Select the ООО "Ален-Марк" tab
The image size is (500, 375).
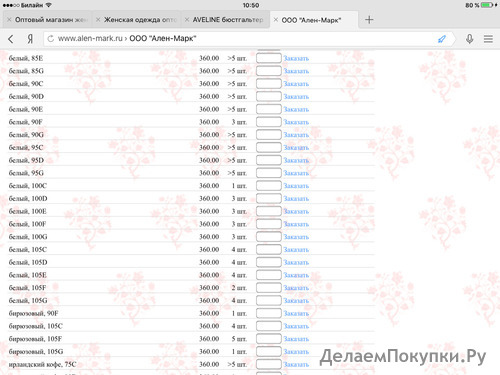[311, 20]
